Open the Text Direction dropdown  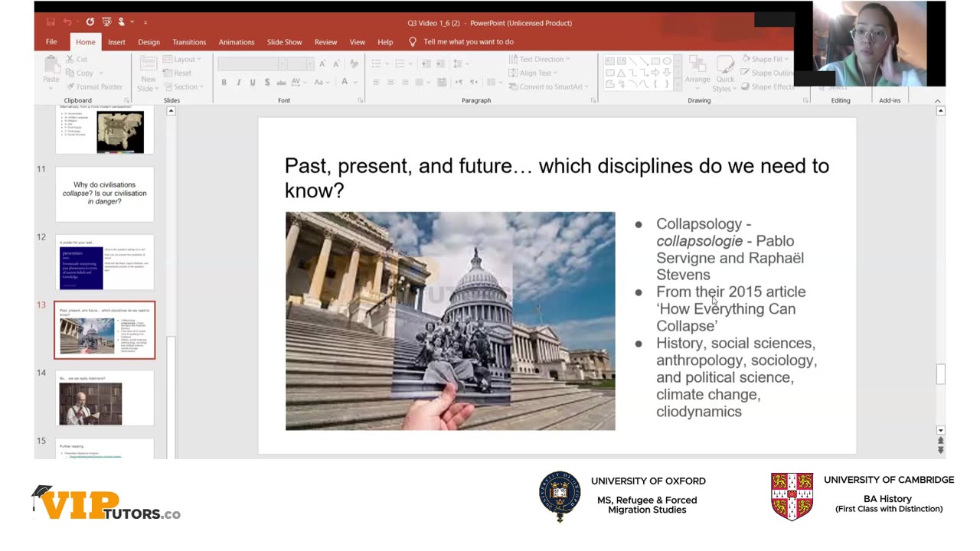coord(540,59)
